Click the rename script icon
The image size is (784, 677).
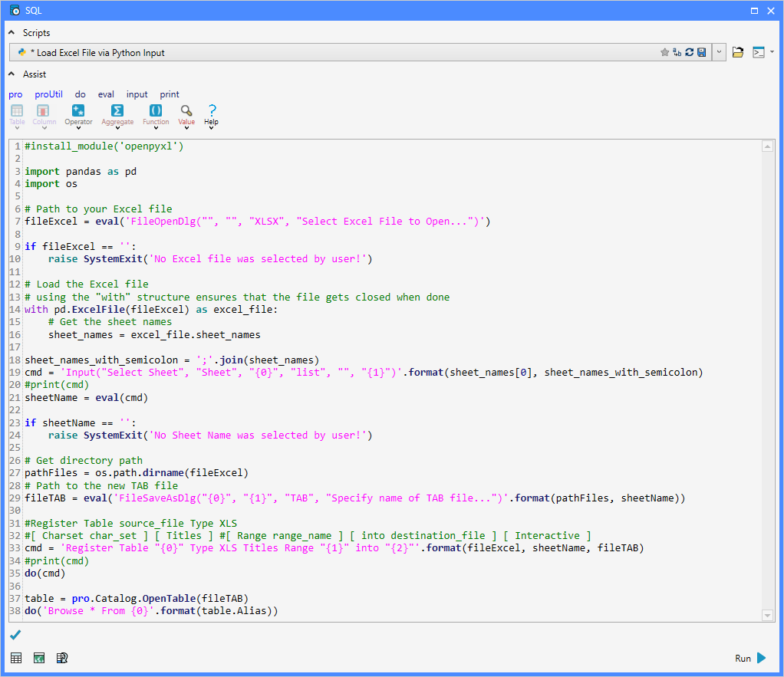click(x=677, y=53)
